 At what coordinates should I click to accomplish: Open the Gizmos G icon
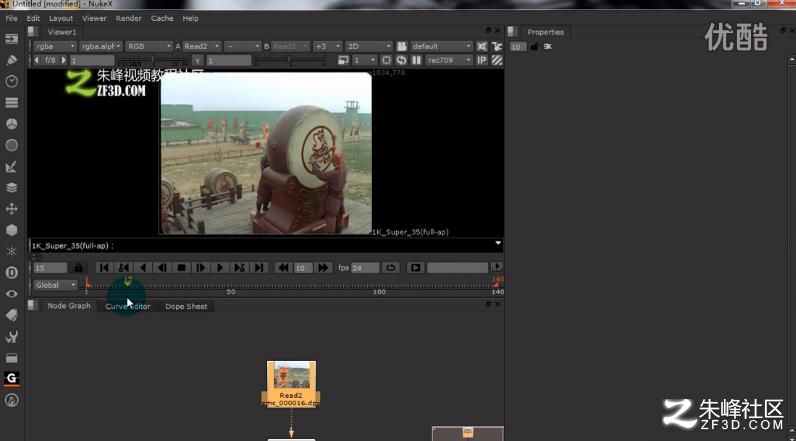click(x=11, y=379)
